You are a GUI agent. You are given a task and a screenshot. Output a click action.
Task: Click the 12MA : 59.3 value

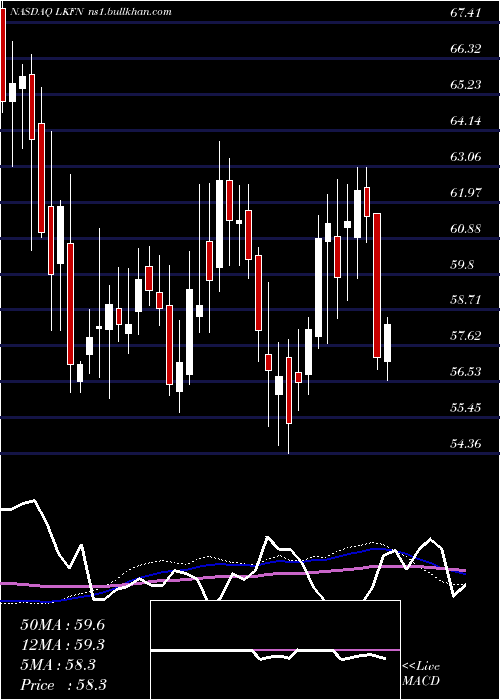point(63,645)
